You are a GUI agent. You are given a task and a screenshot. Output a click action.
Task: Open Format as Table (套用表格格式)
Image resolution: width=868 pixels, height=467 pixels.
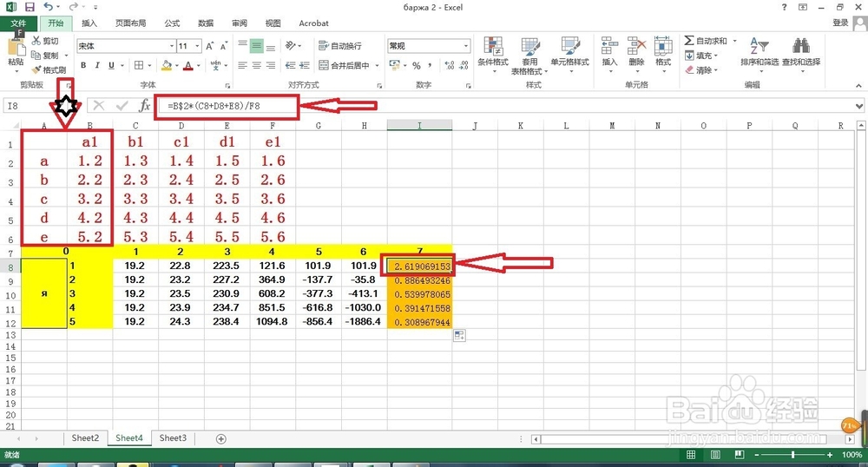tap(529, 56)
